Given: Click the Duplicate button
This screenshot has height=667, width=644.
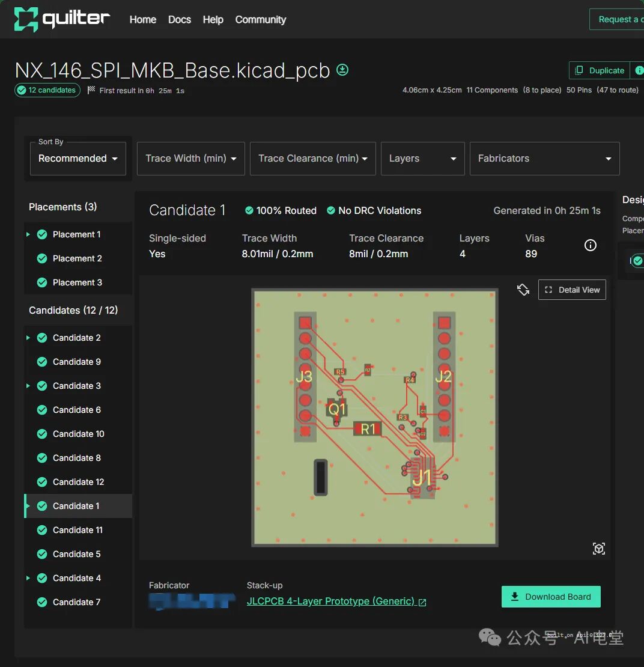Looking at the screenshot, I should [x=600, y=70].
